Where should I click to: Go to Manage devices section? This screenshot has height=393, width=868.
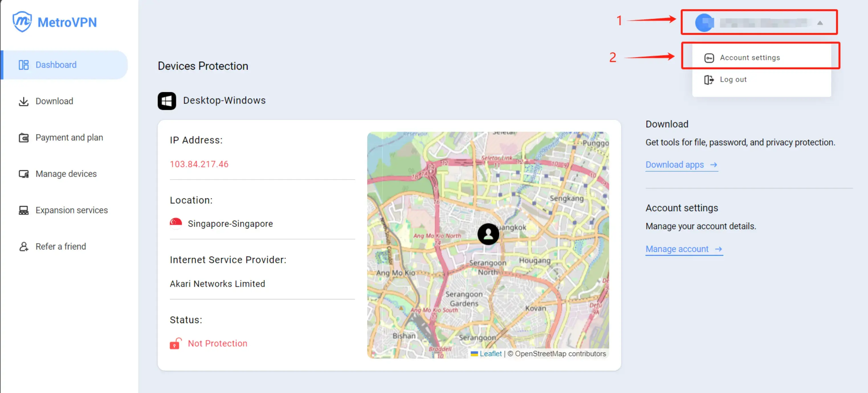[x=66, y=174]
